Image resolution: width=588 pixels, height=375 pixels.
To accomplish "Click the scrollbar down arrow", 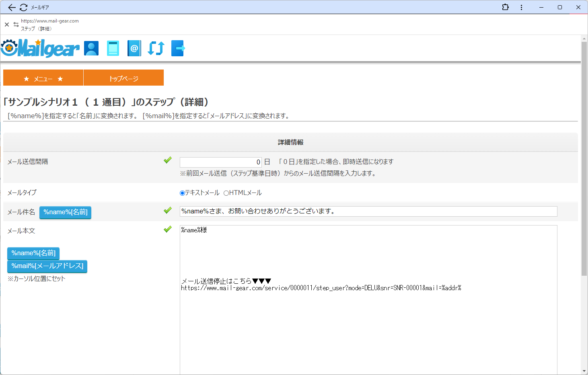I will tap(584, 371).
